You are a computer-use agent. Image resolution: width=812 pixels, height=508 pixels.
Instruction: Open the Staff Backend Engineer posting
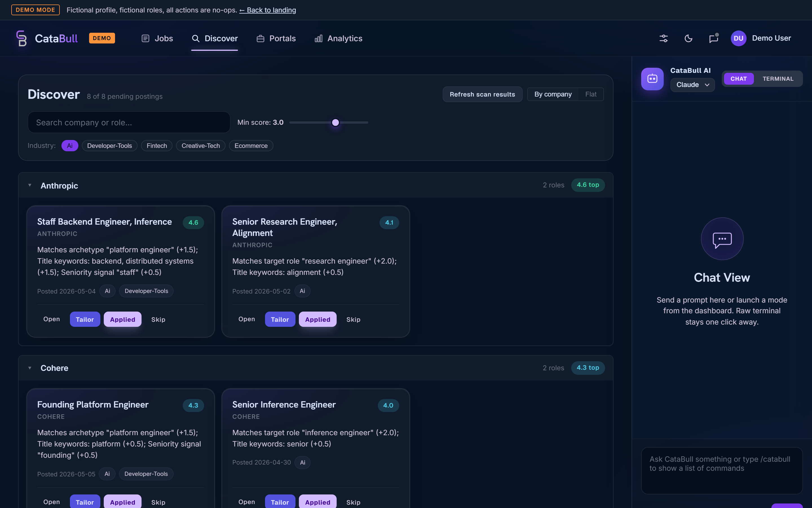coord(51,319)
